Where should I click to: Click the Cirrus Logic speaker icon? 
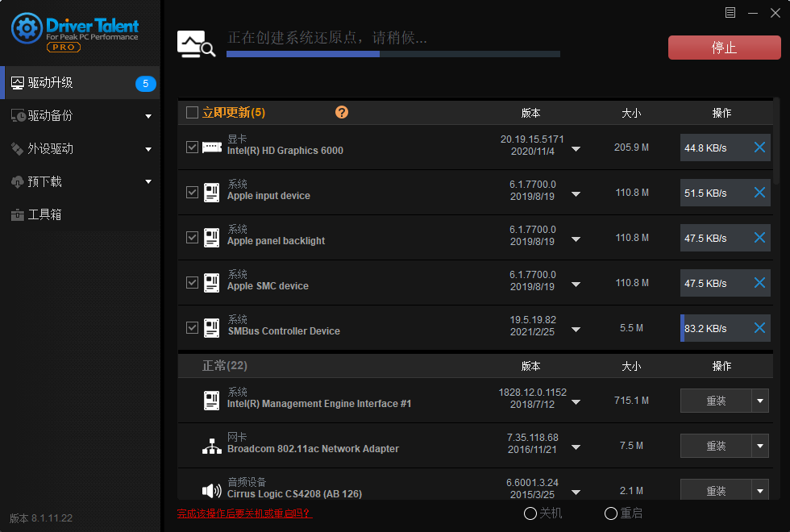211,490
